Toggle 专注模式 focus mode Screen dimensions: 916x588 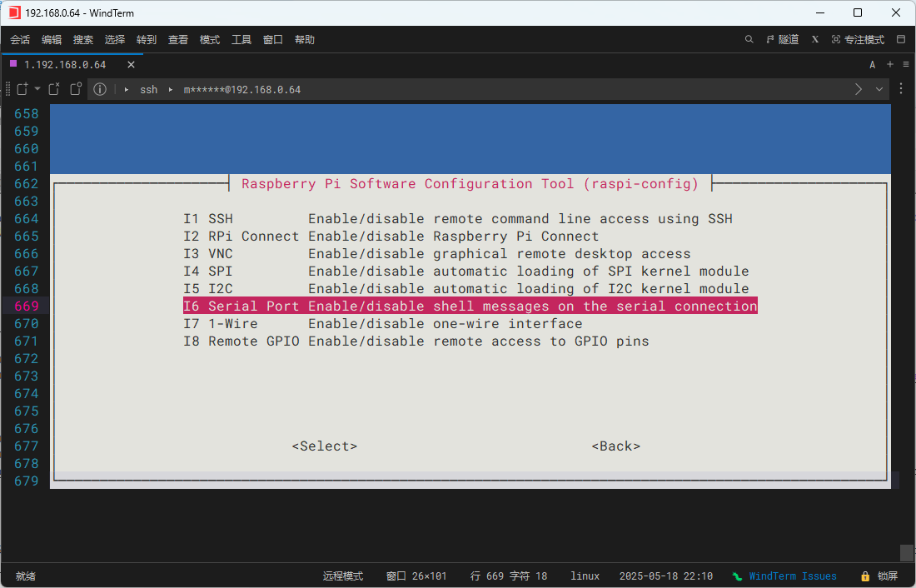857,39
